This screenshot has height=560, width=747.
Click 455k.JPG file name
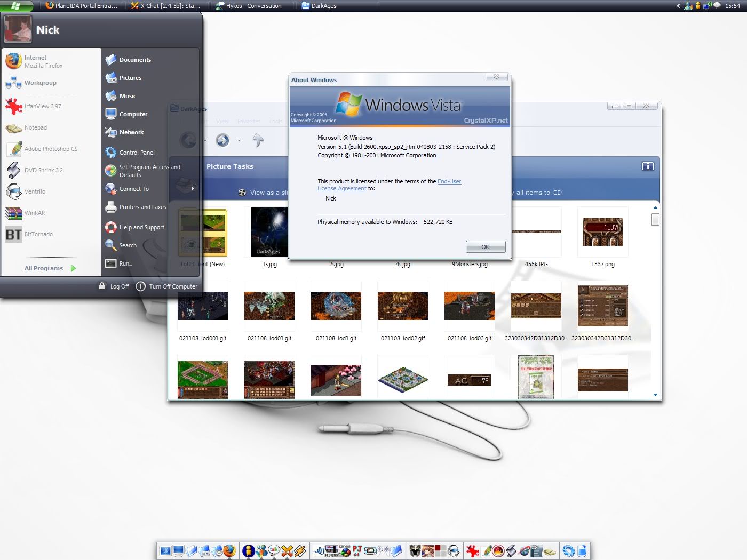(x=536, y=264)
